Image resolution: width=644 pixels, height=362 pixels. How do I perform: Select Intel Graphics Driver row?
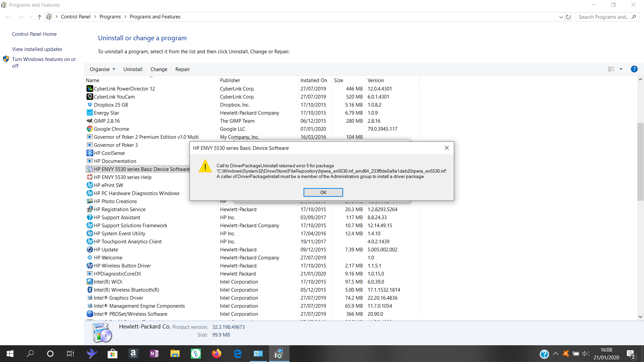coord(252,298)
